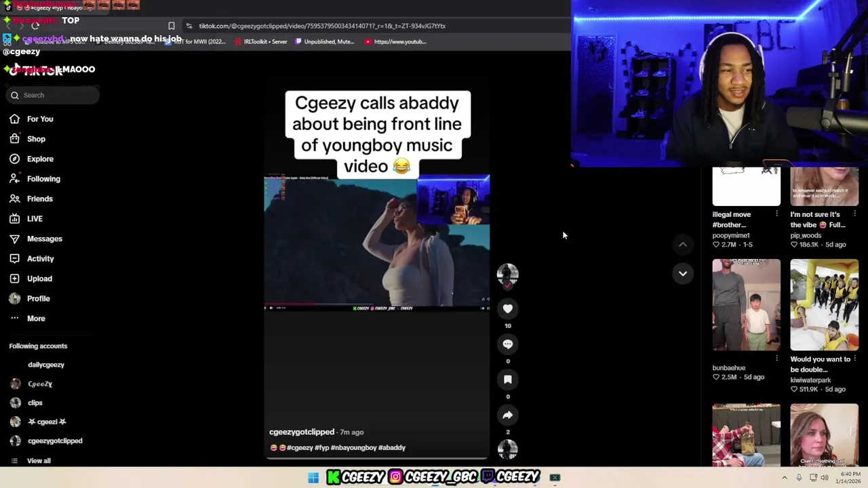Show hidden tray icons chevron
The height and width of the screenshot is (488, 868).
785,478
